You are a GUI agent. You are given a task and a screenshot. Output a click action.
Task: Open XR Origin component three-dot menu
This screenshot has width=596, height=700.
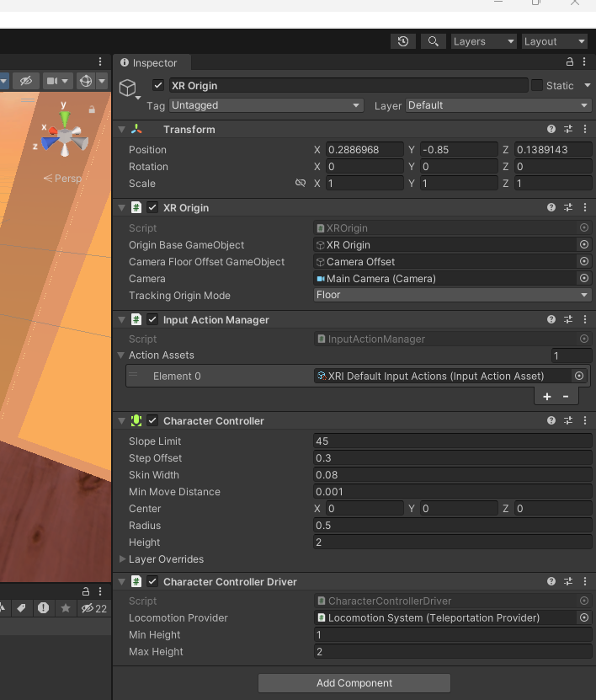(584, 208)
